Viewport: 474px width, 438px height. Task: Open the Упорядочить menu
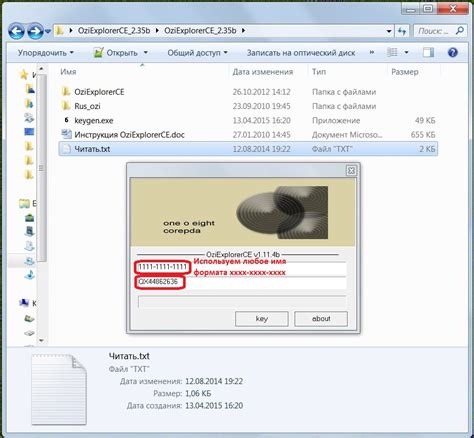click(46, 53)
